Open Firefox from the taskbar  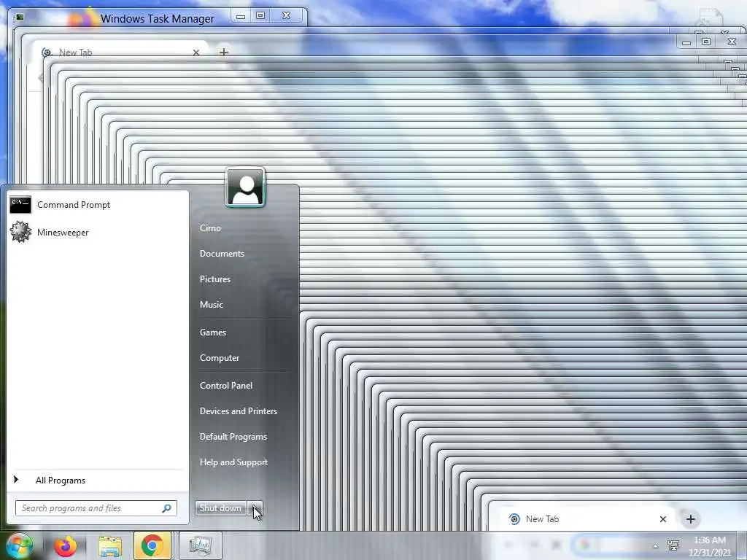[x=65, y=545]
